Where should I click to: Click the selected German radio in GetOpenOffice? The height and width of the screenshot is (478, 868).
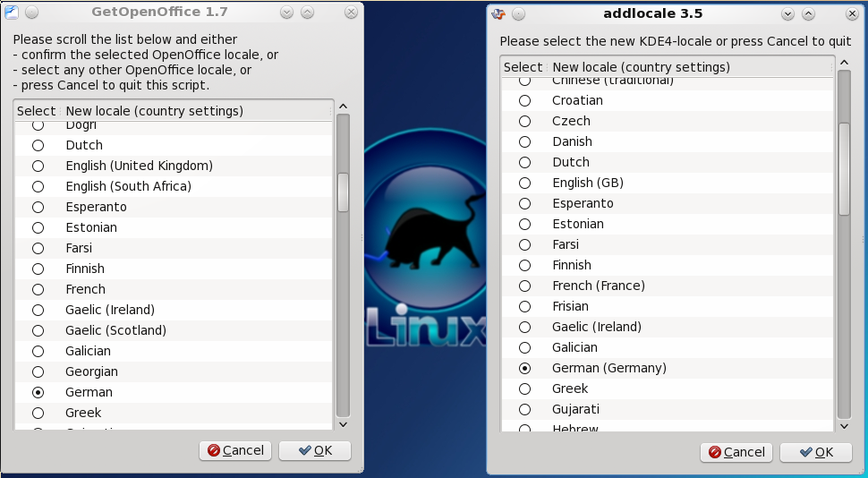tap(38, 392)
